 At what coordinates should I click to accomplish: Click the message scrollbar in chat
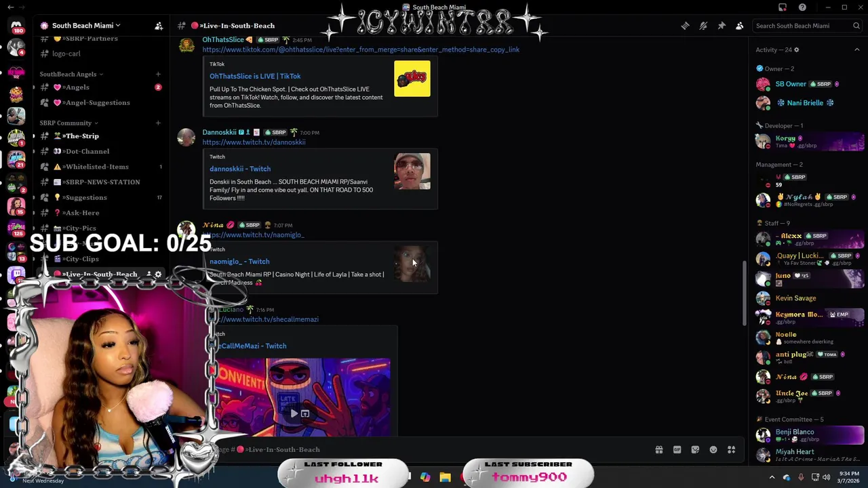745,293
